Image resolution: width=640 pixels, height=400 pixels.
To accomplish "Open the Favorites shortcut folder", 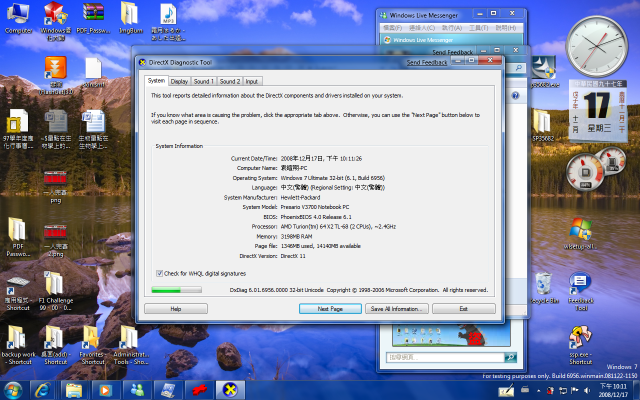I will [x=92, y=345].
